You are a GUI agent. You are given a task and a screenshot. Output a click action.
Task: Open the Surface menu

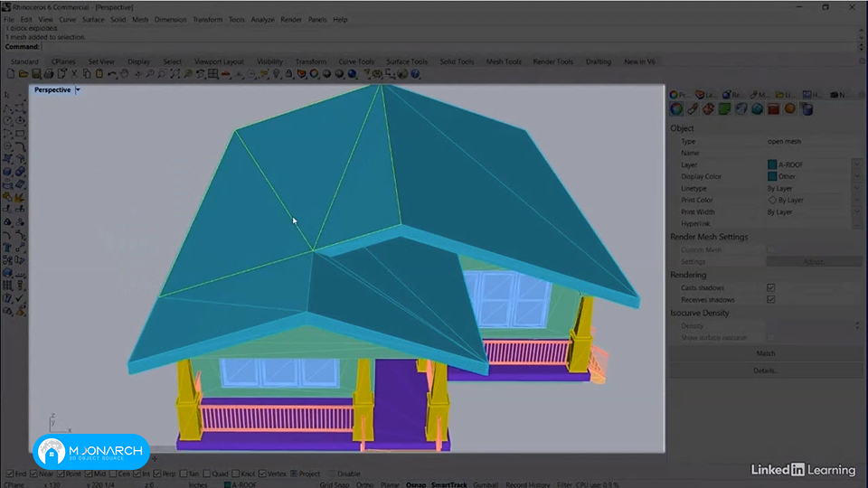93,19
